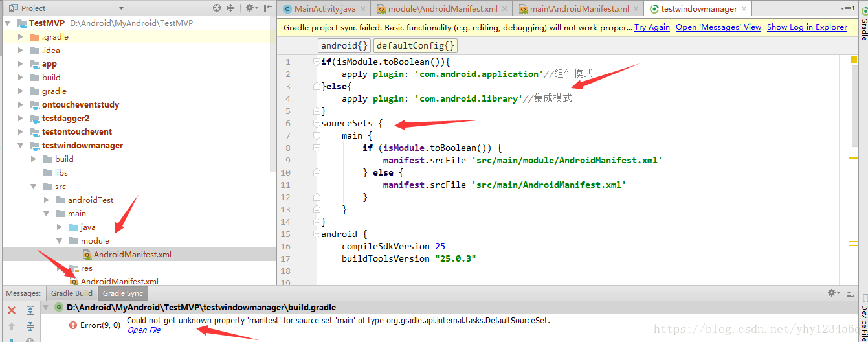Select the res folder
Screen dimensions: 868x342
tap(87, 268)
